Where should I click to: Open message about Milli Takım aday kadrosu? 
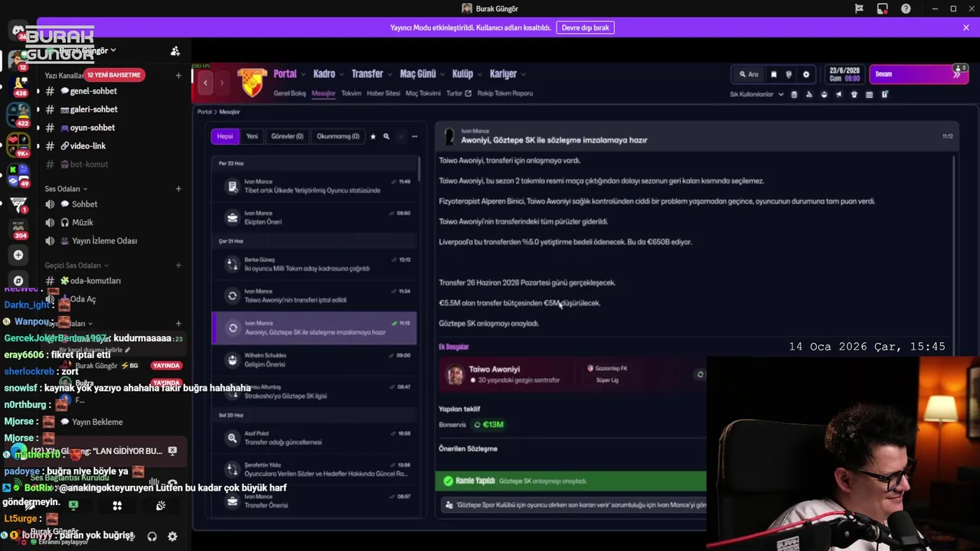(315, 264)
